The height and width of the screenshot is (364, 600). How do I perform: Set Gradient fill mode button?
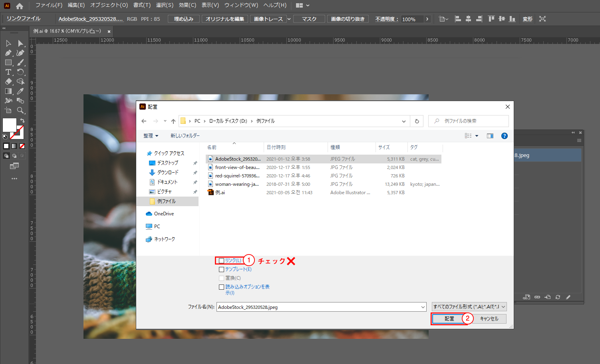(14, 146)
